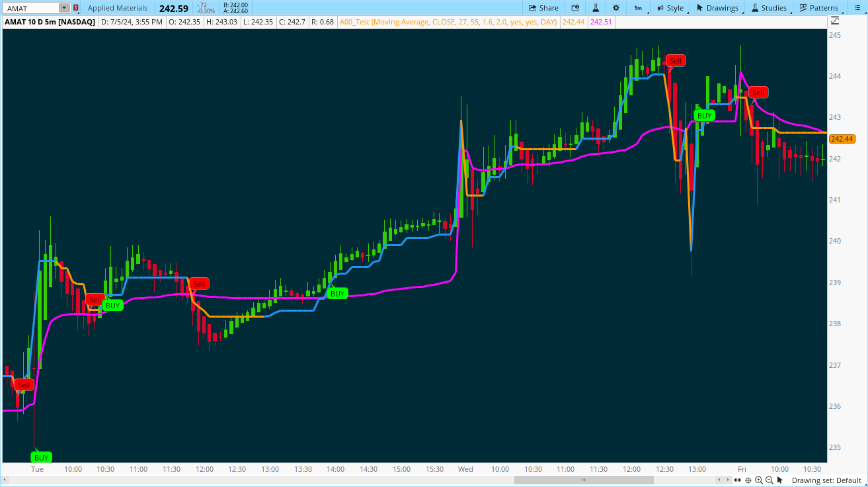The height and width of the screenshot is (487, 868).
Task: Click the O: 242.35 open value
Action: [184, 22]
